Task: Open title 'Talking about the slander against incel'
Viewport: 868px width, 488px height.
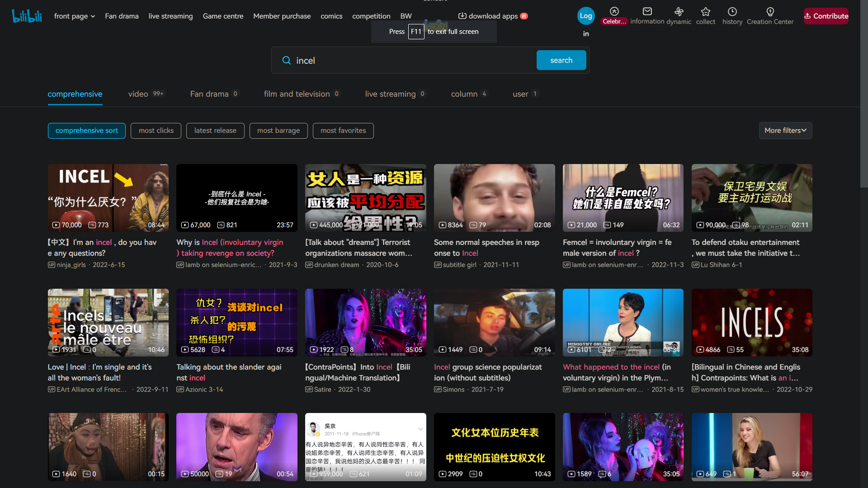Action: 229,372
